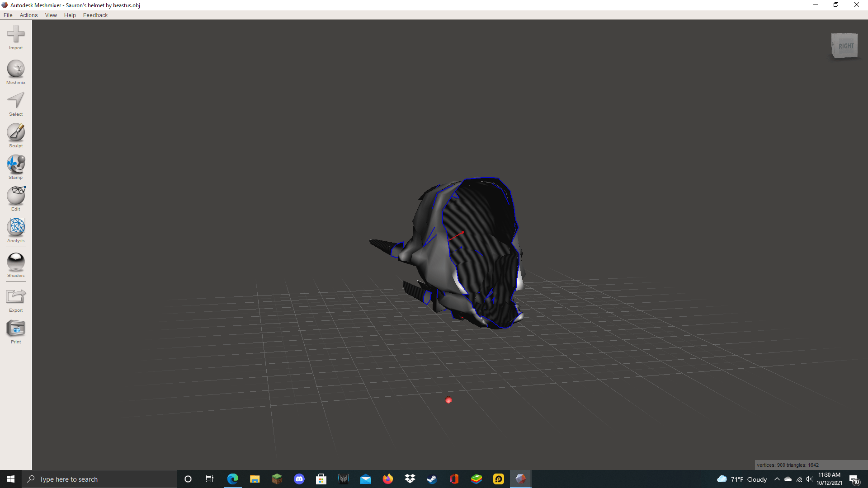Click the Meshmixer taskbar icon
Image resolution: width=868 pixels, height=488 pixels.
click(x=520, y=479)
